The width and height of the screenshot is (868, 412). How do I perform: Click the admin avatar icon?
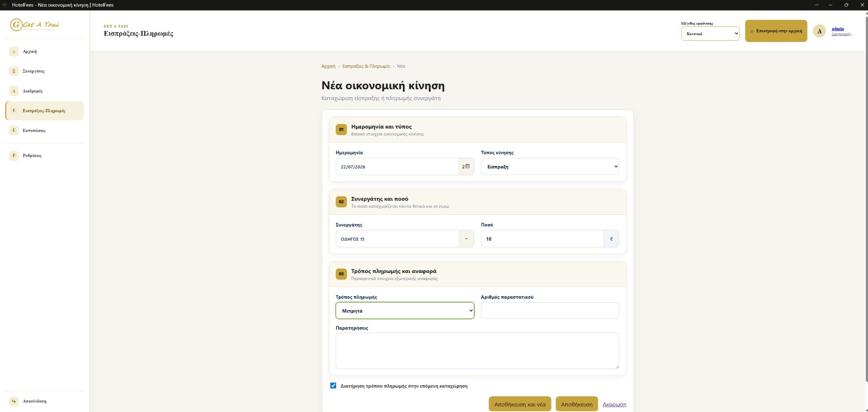[x=819, y=31]
